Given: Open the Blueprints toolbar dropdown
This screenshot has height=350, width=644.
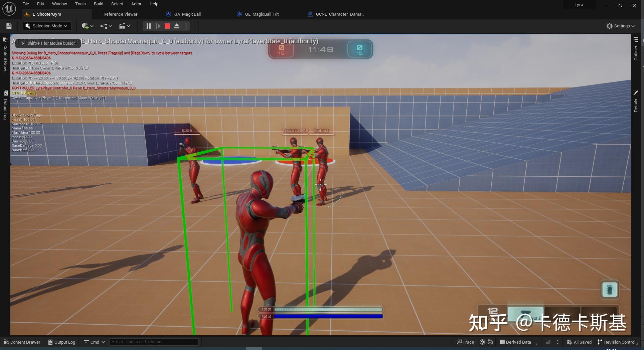Looking at the screenshot, I should click(106, 26).
